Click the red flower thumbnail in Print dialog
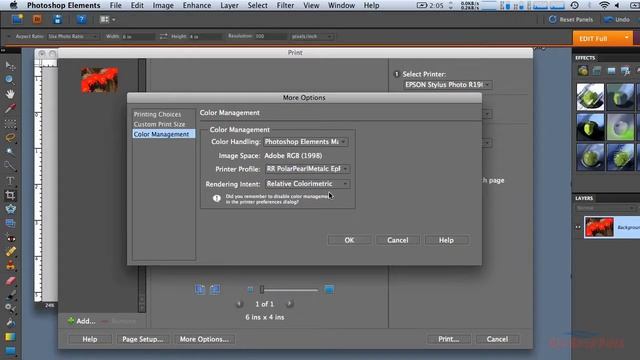Image resolution: width=640 pixels, height=360 pixels. click(x=100, y=80)
